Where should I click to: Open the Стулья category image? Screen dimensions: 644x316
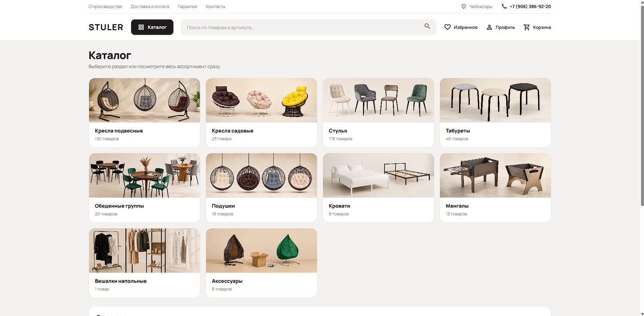378,100
